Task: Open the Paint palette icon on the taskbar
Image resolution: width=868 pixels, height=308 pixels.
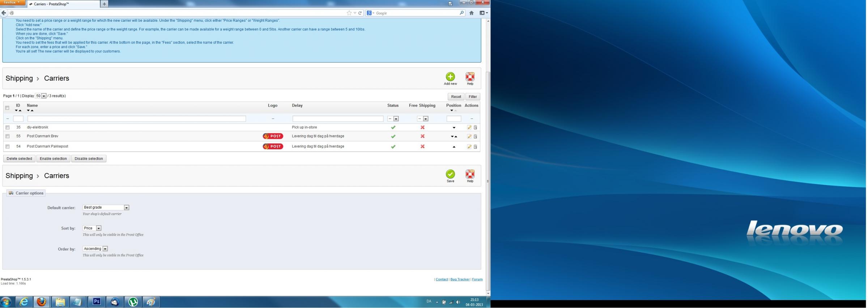Action: tap(151, 301)
